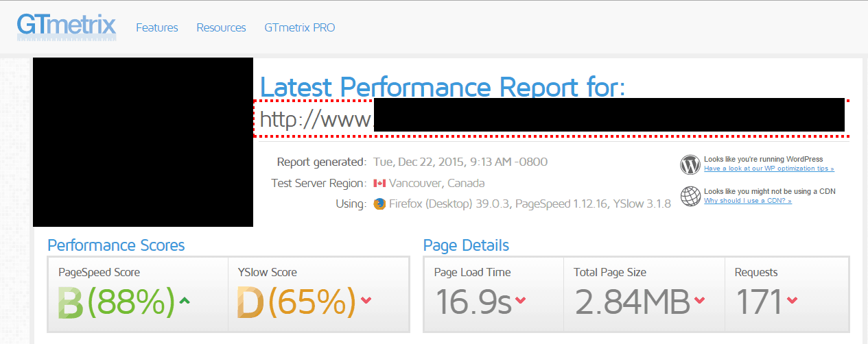Click the Canada flag icon

(x=379, y=184)
